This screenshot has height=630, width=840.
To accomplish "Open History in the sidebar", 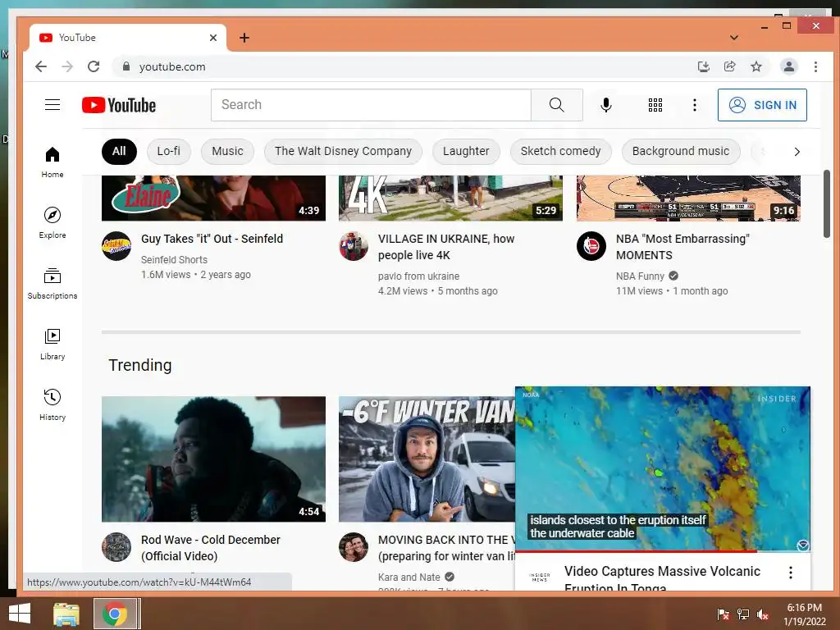I will pos(52,404).
